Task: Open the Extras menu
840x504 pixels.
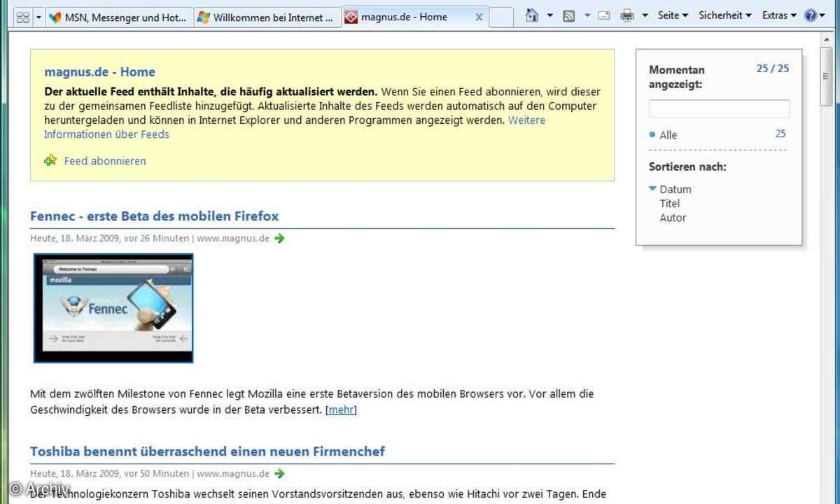Action: [x=779, y=15]
